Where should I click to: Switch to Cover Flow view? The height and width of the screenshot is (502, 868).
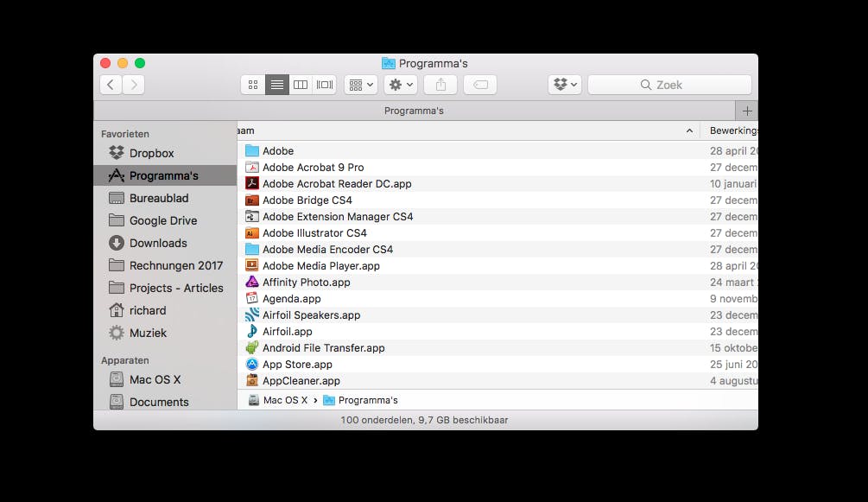click(325, 85)
